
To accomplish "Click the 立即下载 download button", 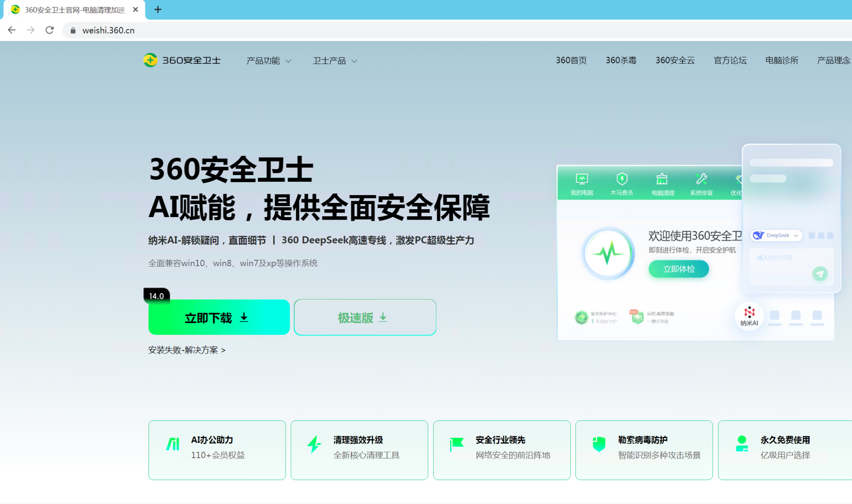I will (219, 318).
